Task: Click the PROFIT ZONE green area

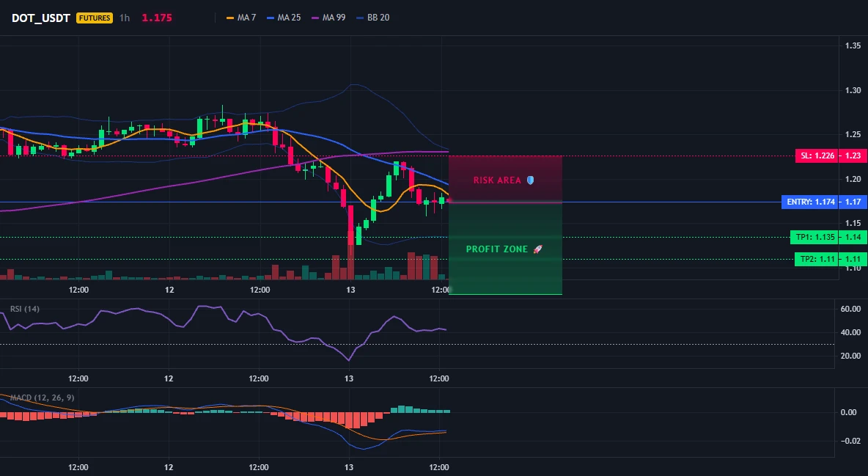Action: [505, 248]
